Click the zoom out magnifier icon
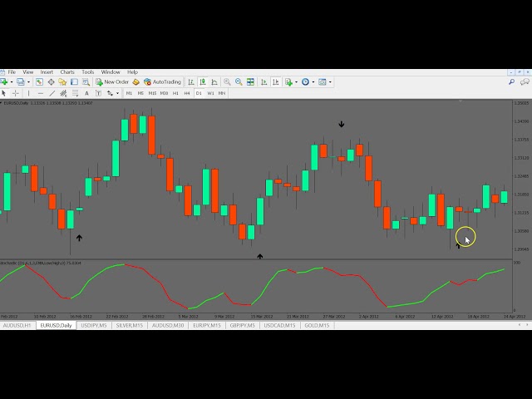 click(x=239, y=82)
